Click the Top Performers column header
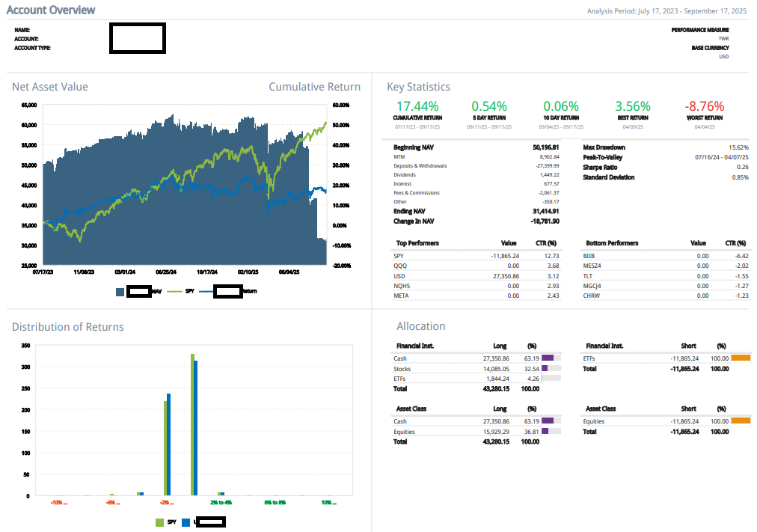The height and width of the screenshot is (532, 757). [416, 243]
